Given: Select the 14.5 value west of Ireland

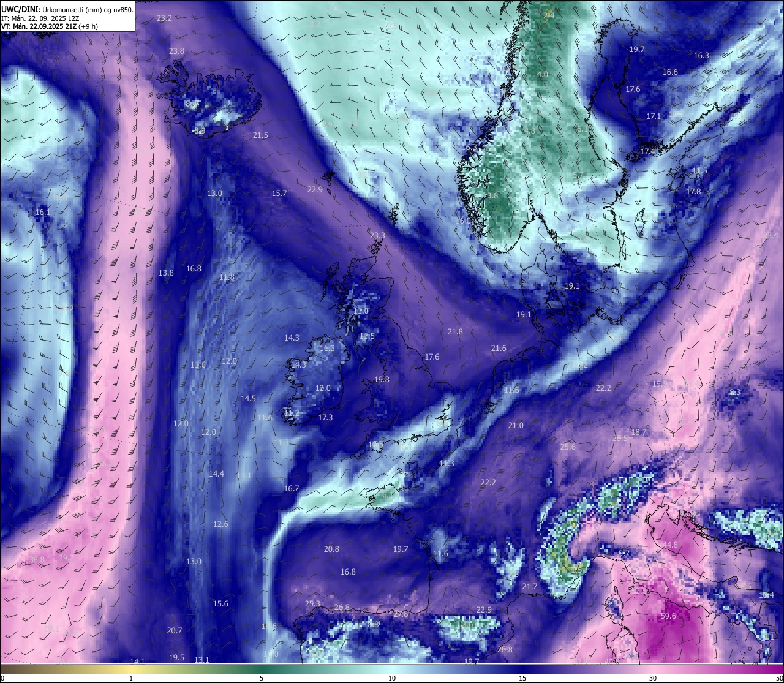Looking at the screenshot, I should tap(248, 399).
